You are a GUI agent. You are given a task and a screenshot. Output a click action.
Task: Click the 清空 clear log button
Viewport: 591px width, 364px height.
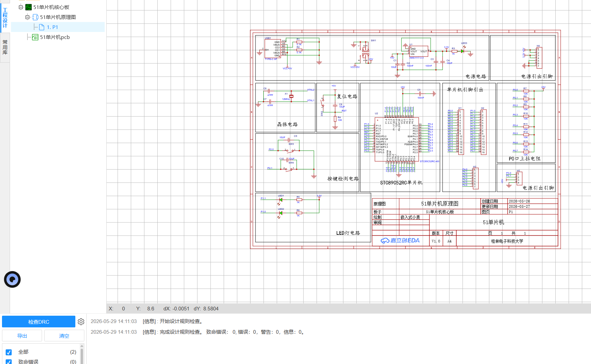(64, 336)
